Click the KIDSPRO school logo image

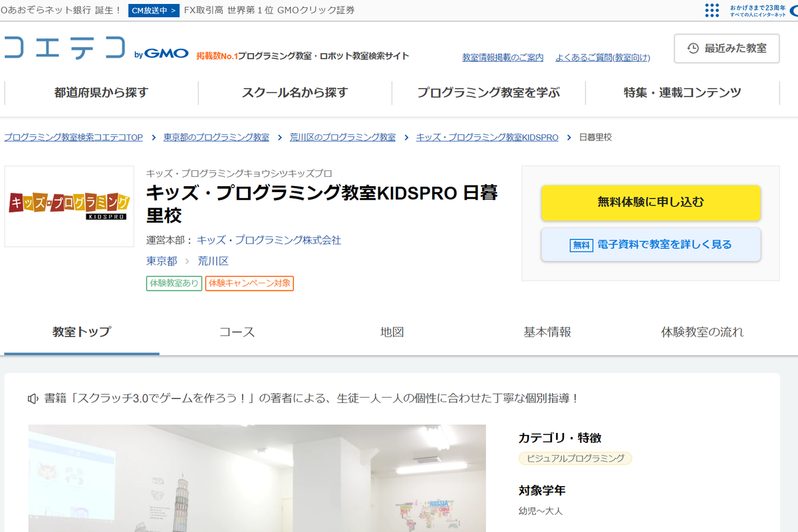click(x=69, y=206)
